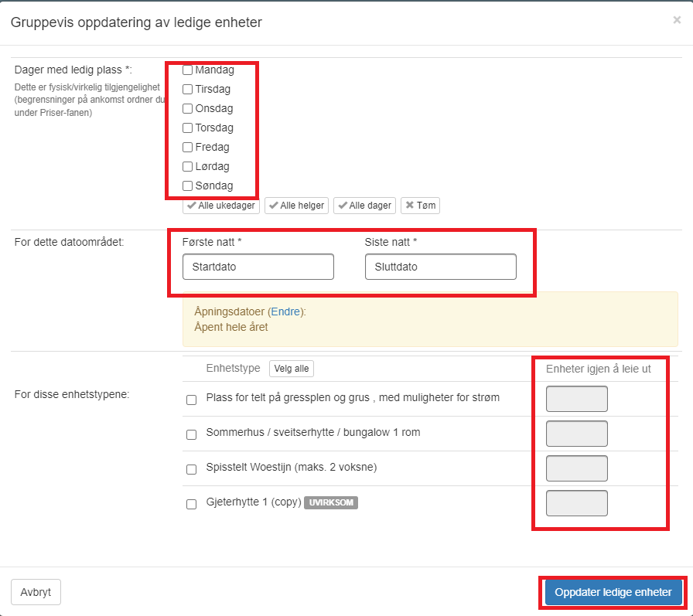
Task: Check the Tirsdag checkbox
Action: pyautogui.click(x=187, y=89)
